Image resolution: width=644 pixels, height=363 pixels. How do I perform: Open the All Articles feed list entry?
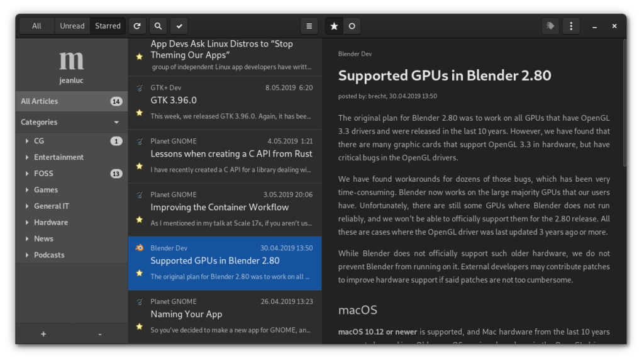coord(63,101)
